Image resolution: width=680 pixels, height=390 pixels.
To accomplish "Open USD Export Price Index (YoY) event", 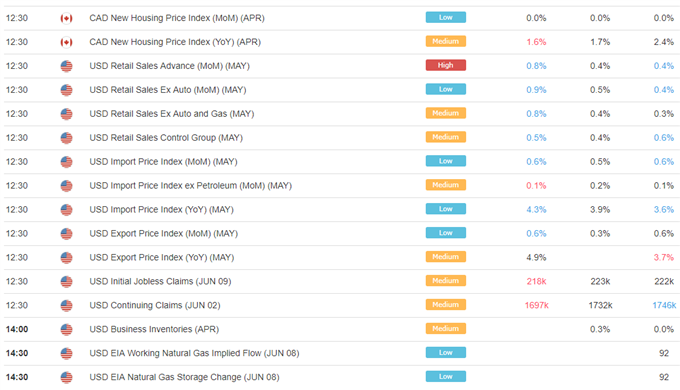I will click(x=162, y=257).
